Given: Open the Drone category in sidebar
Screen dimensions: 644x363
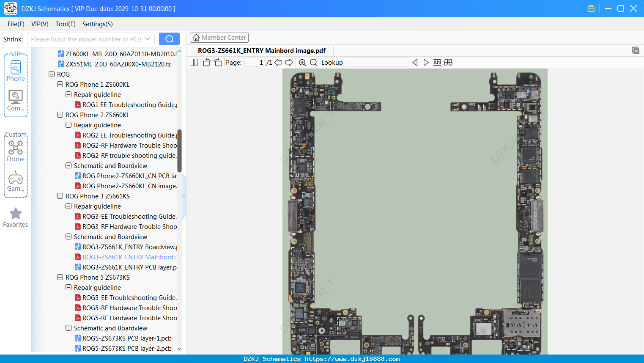Looking at the screenshot, I should pyautogui.click(x=16, y=151).
